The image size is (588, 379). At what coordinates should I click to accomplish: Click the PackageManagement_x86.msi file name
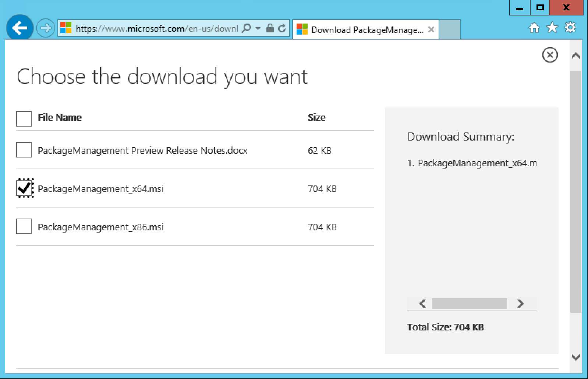[100, 227]
